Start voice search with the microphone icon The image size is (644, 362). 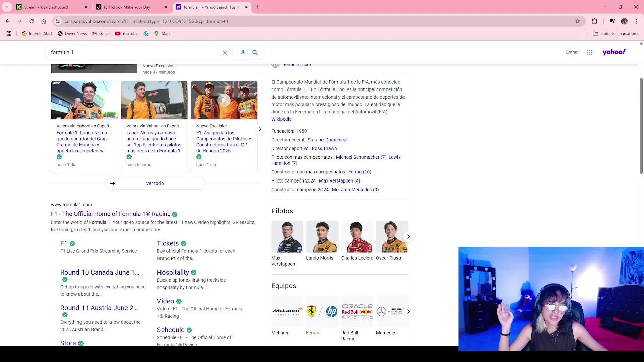tap(243, 52)
